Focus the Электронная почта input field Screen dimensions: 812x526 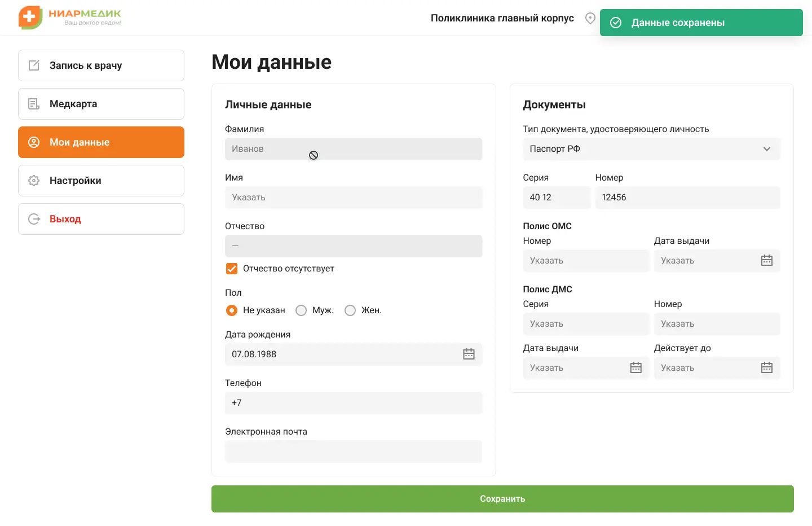pyautogui.click(x=354, y=452)
